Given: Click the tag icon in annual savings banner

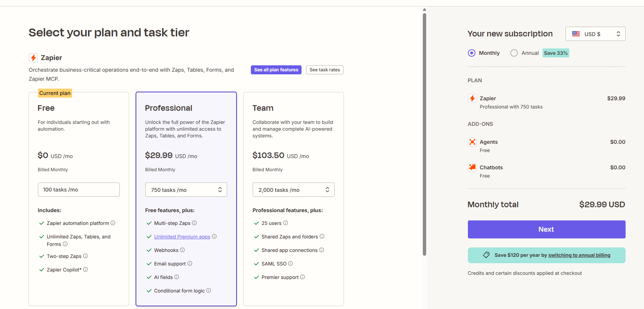Looking at the screenshot, I should click(486, 255).
